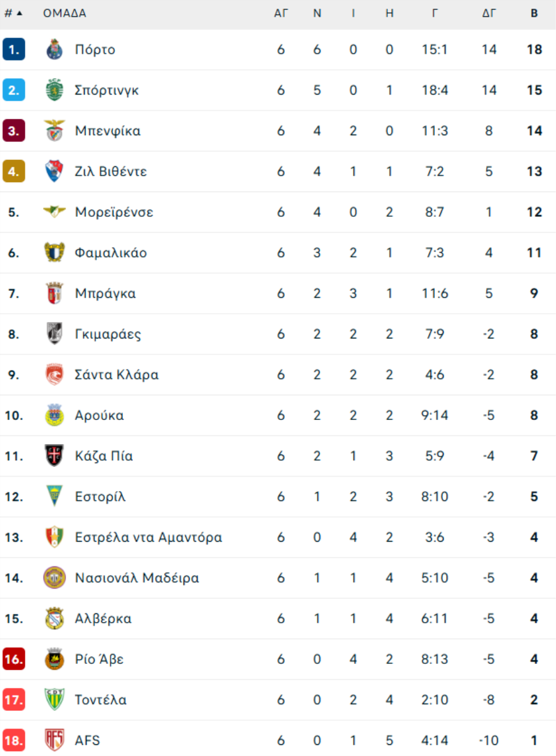Image resolution: width=556 pixels, height=756 pixels.
Task: Click the Τοντέλα team crest
Action: point(54,700)
